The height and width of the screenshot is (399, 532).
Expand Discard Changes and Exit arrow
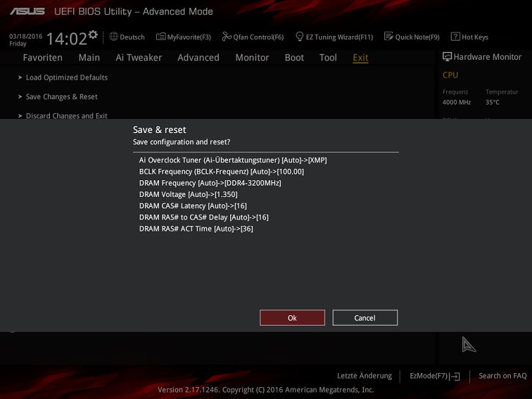click(x=20, y=116)
